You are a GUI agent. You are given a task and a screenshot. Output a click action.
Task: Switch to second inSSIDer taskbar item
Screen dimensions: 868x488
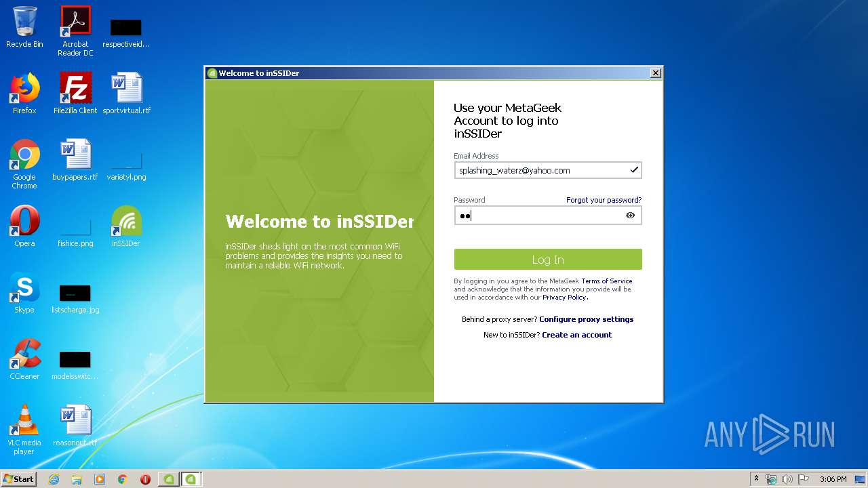[x=192, y=479]
